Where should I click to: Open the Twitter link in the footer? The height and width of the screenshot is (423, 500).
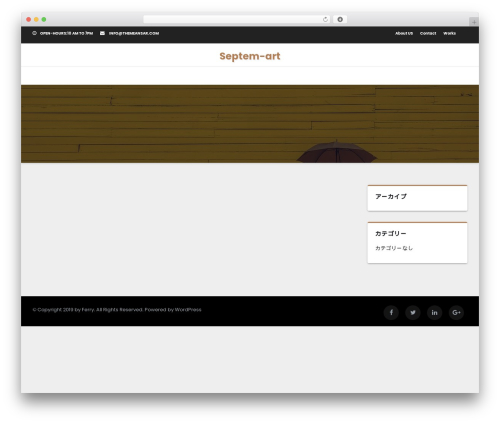(413, 312)
